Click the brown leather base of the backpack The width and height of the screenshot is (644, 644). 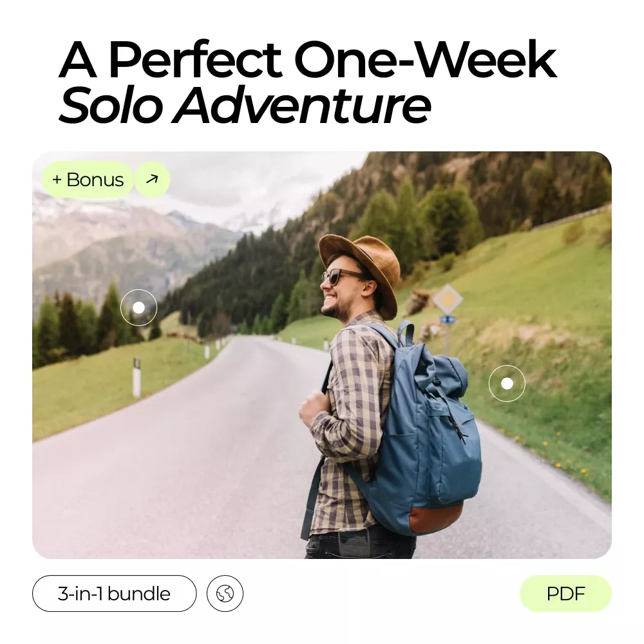point(436,518)
